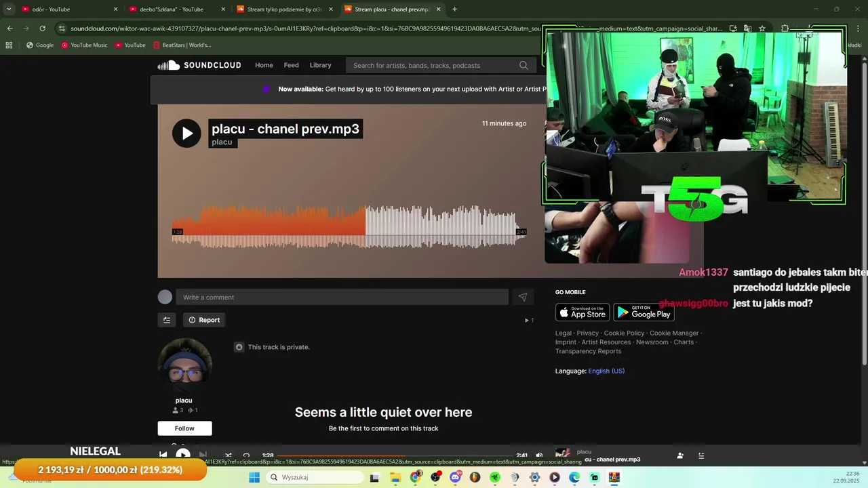Viewport: 868px width, 488px height.
Task: Open a new browser tab
Action: pyautogui.click(x=454, y=9)
